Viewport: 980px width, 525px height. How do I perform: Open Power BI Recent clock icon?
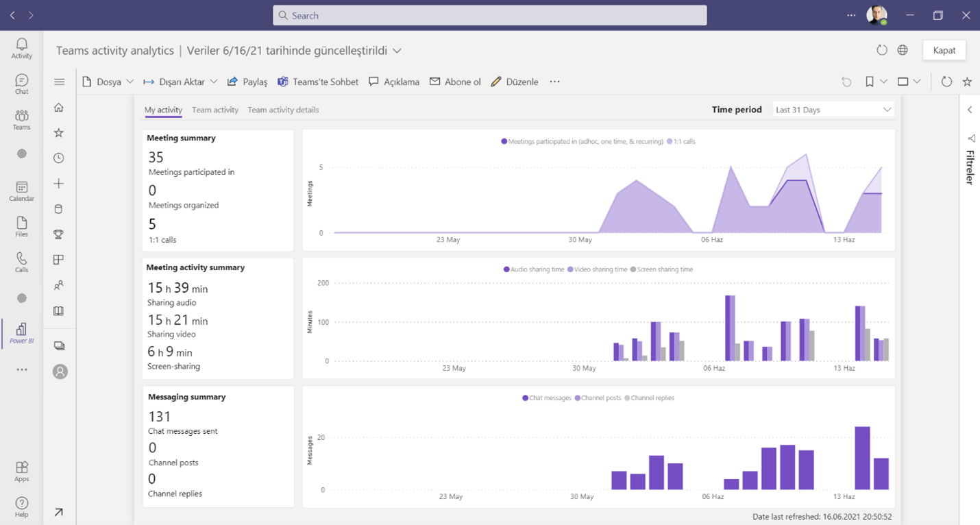coord(59,158)
